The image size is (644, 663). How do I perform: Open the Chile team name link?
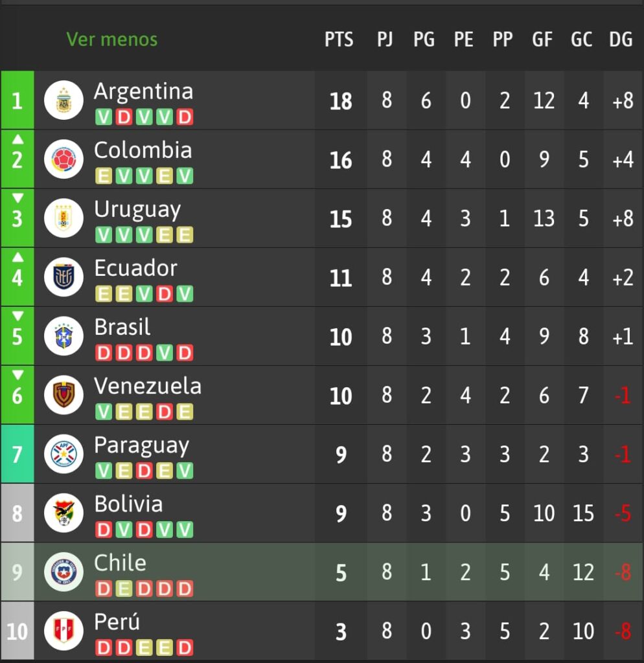coord(120,563)
